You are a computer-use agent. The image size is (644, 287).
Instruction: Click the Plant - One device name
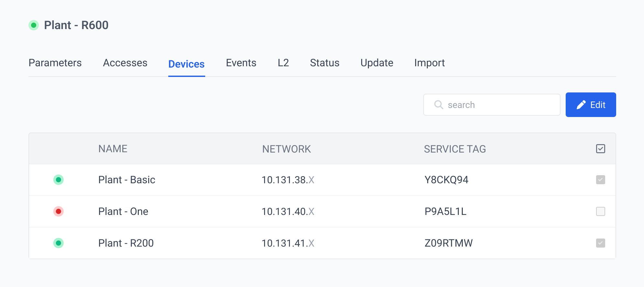[x=123, y=211]
